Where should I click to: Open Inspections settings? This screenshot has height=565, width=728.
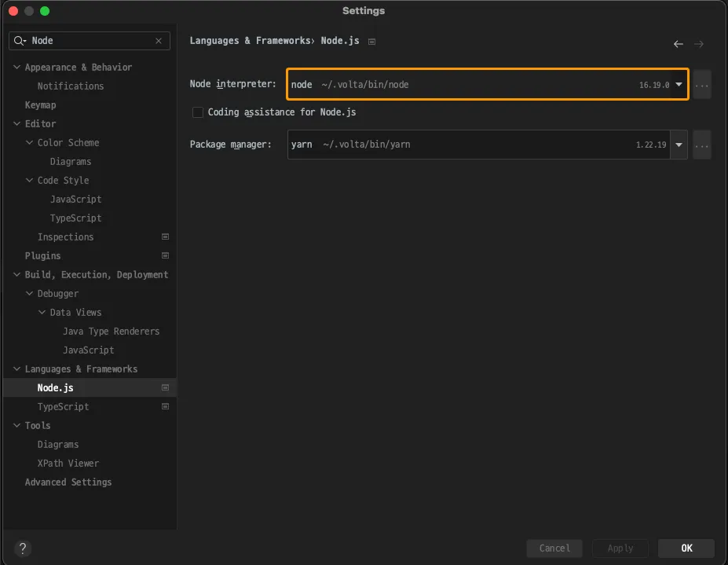pos(65,237)
